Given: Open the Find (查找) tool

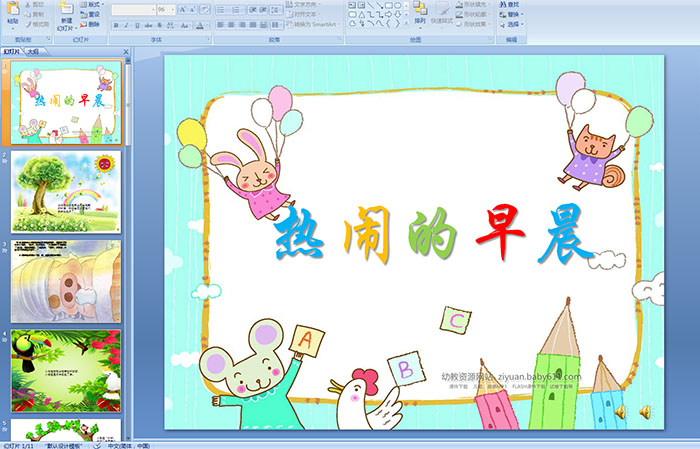Looking at the screenshot, I should [512, 4].
